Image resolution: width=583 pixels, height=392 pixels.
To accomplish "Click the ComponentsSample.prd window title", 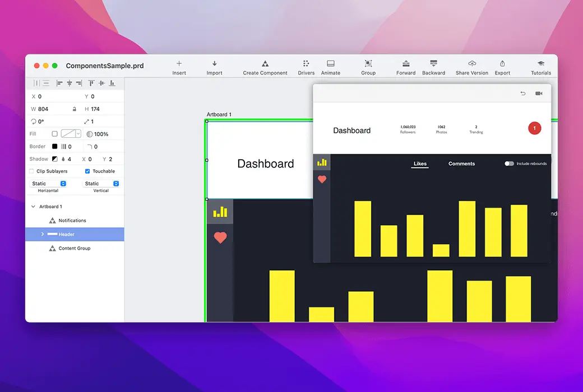I will coord(105,66).
